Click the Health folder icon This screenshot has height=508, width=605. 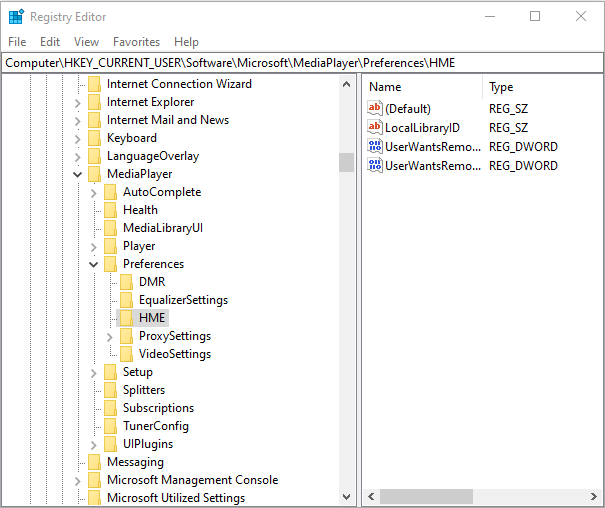pos(110,210)
